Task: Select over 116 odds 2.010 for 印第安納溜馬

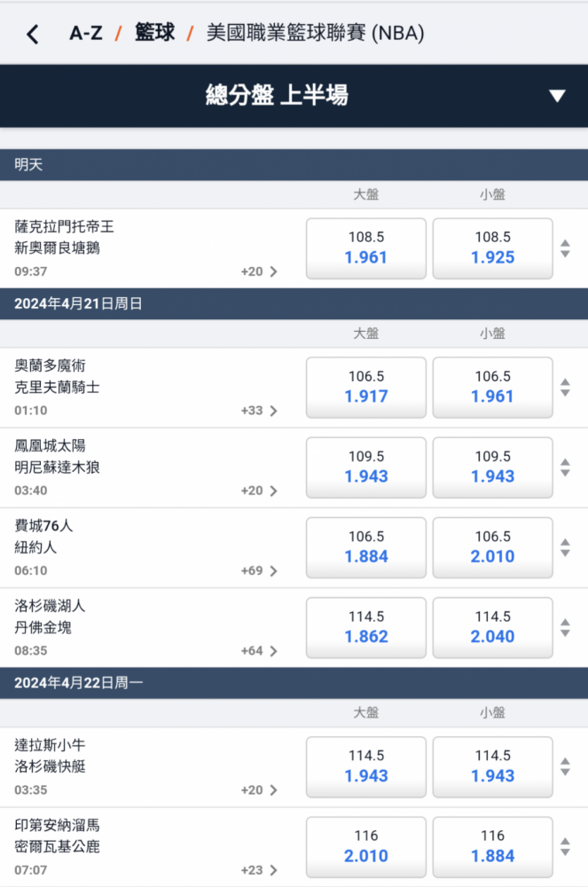Action: click(x=366, y=846)
